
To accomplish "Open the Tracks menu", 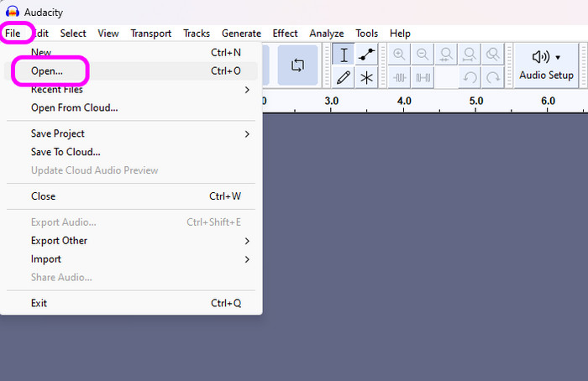I will pos(197,34).
